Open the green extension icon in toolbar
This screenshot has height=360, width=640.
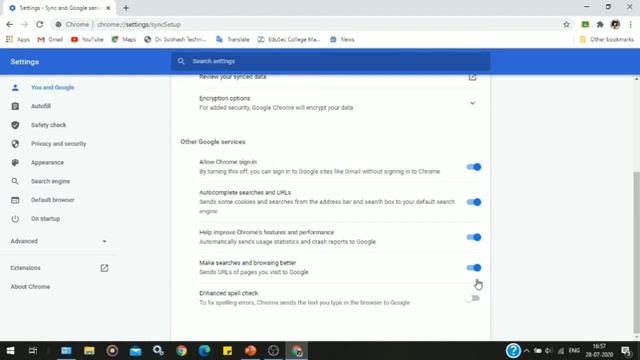click(585, 24)
